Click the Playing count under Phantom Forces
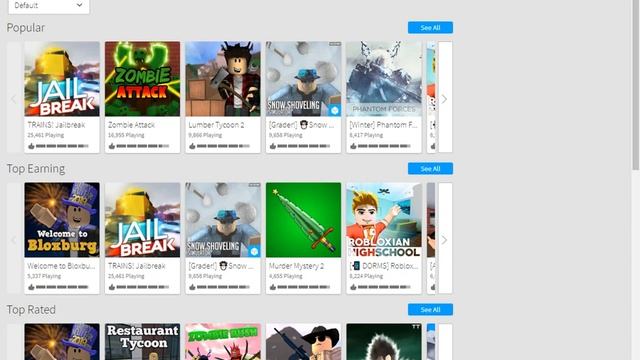640x360 pixels. (x=366, y=135)
